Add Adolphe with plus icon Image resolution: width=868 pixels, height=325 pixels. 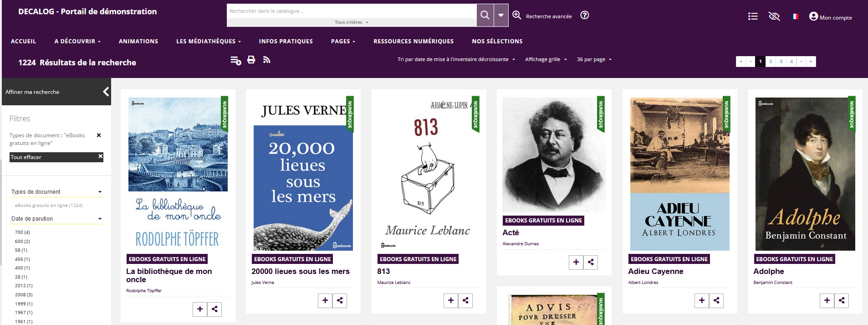pos(827,300)
